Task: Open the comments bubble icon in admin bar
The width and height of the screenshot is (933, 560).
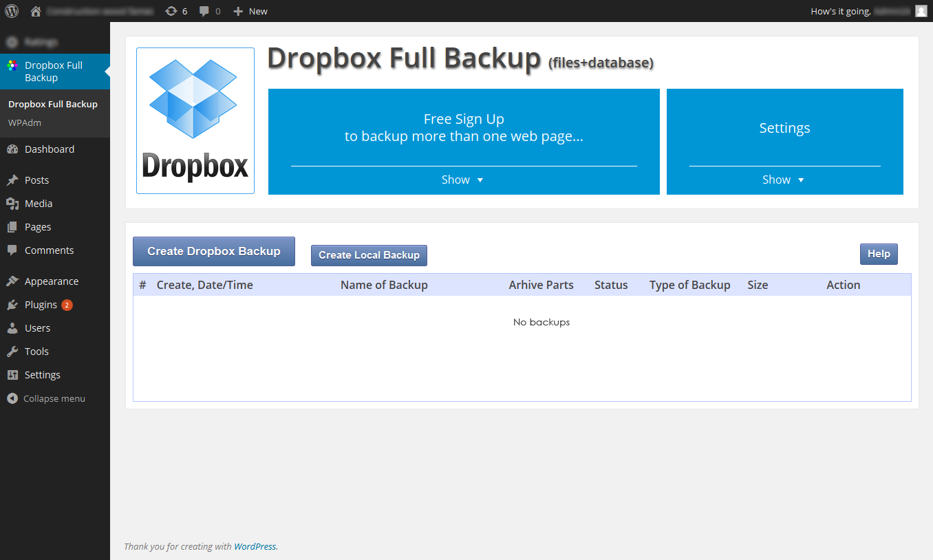Action: (x=204, y=11)
